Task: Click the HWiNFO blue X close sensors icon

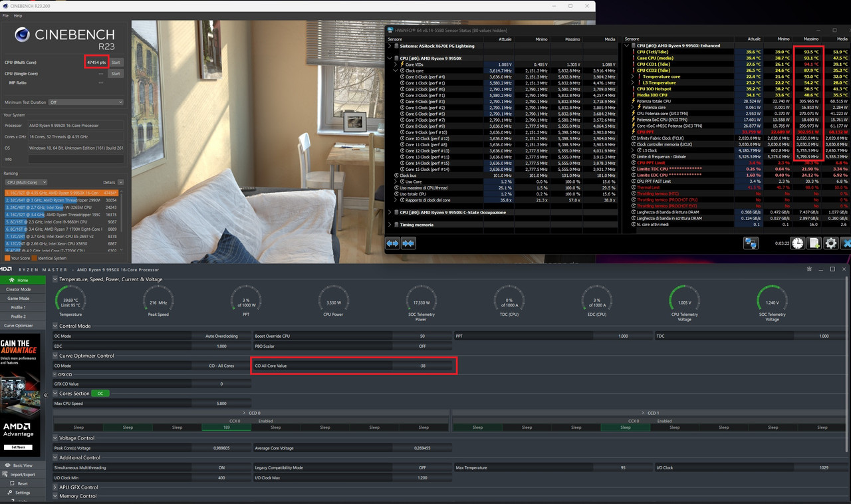Action: 846,243
